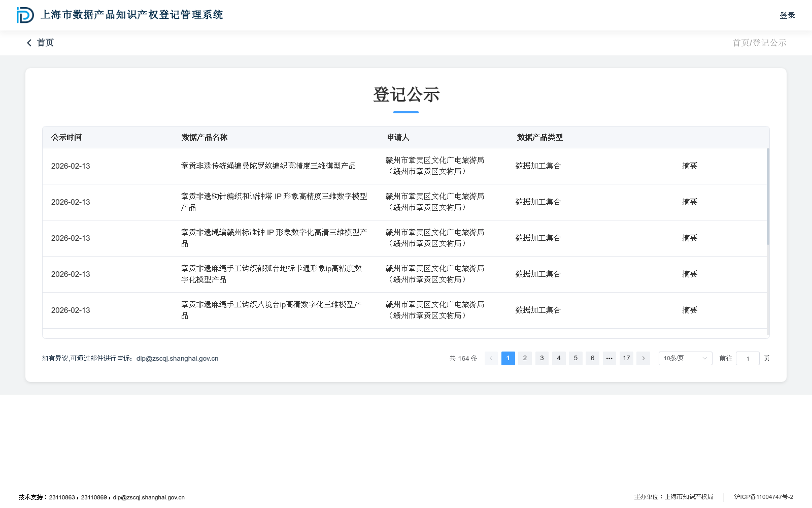Click the 登记公示 page heading
This screenshot has height=508, width=812.
click(406, 95)
